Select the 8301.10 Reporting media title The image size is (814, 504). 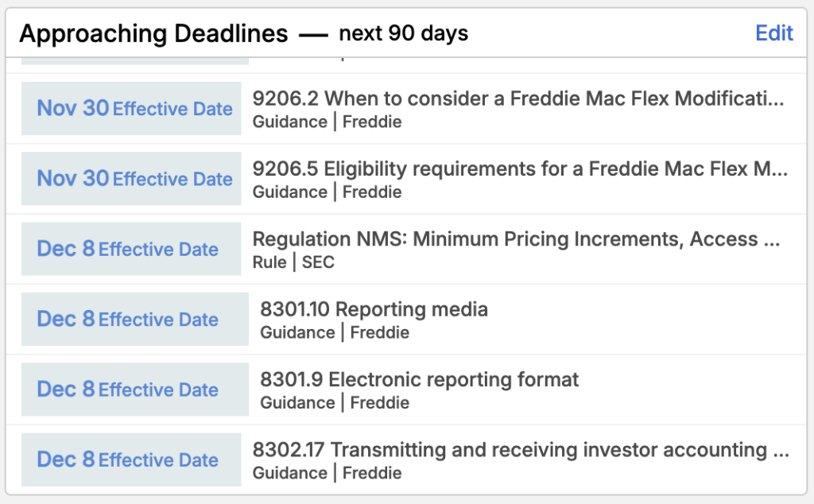tap(374, 309)
